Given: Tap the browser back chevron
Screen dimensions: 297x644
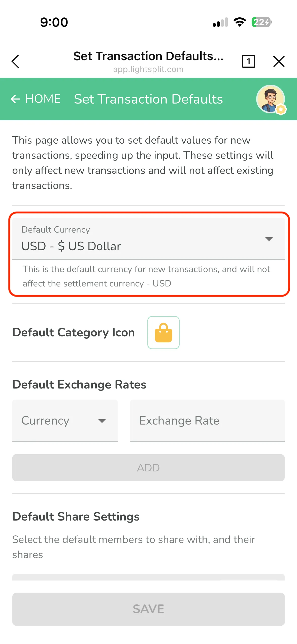Looking at the screenshot, I should point(15,61).
